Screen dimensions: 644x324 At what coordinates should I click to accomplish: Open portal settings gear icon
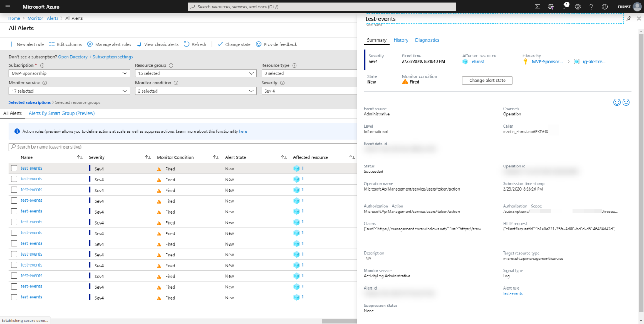[x=578, y=7]
